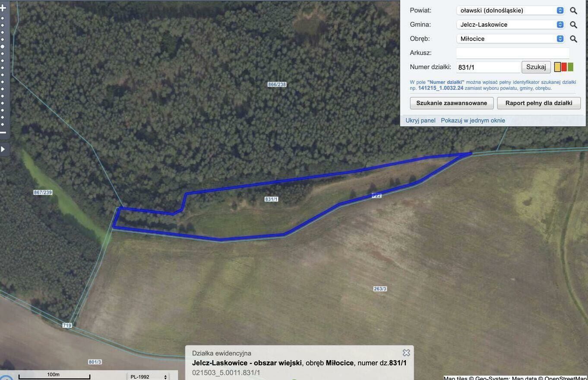Click Pokazuj w jednym oknie link
Image resolution: width=588 pixels, height=380 pixels.
(x=473, y=120)
